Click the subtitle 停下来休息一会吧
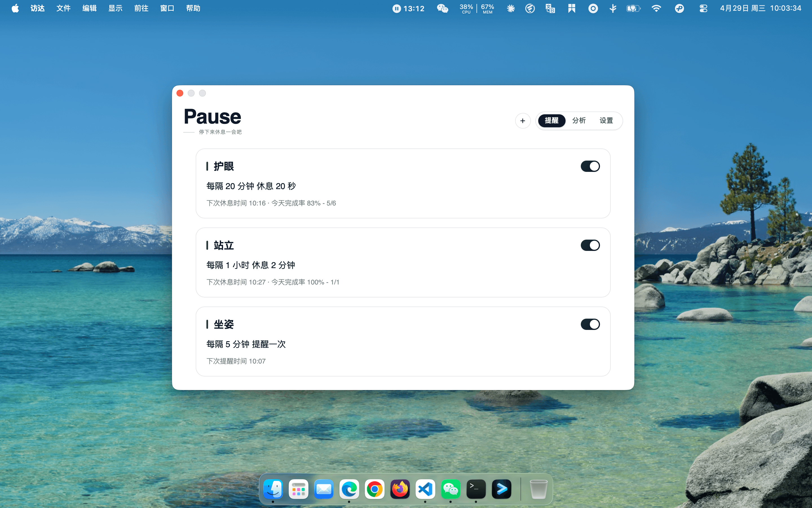The image size is (812, 508). tap(220, 132)
